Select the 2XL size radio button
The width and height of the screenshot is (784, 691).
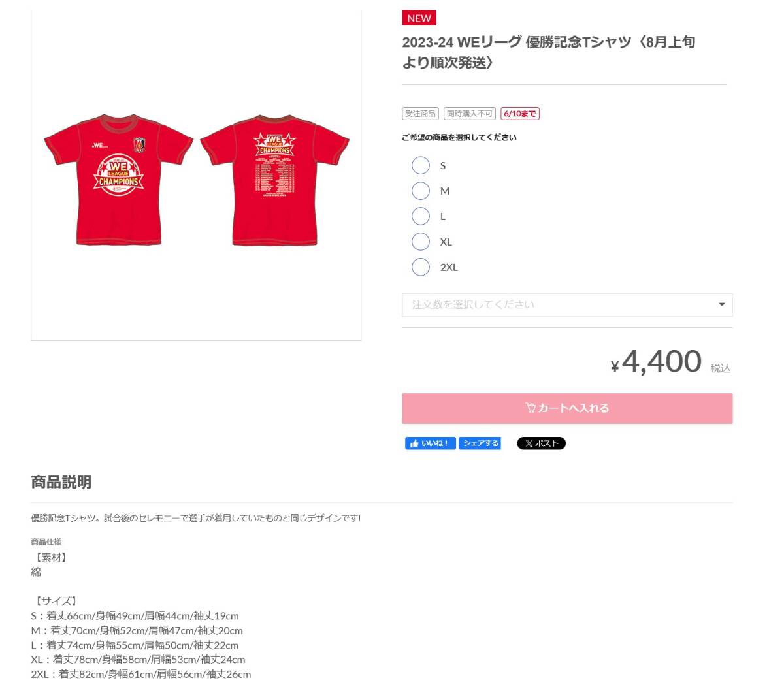point(421,267)
